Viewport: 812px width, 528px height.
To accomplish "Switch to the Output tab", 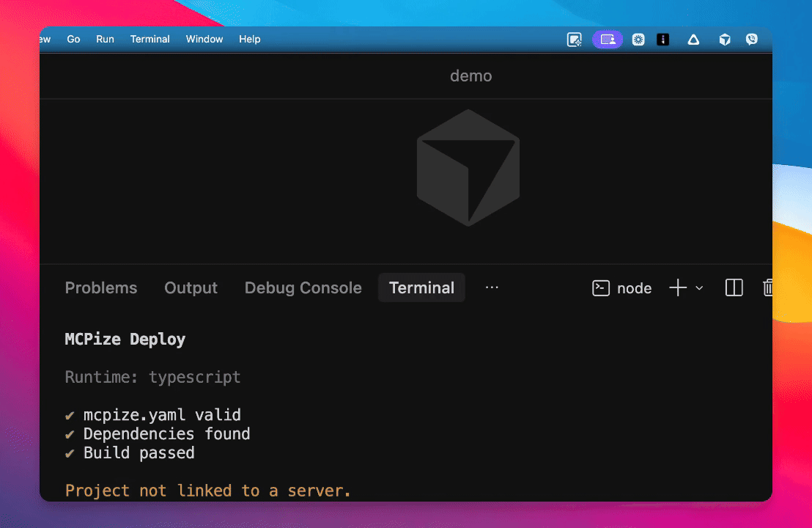I will [191, 287].
